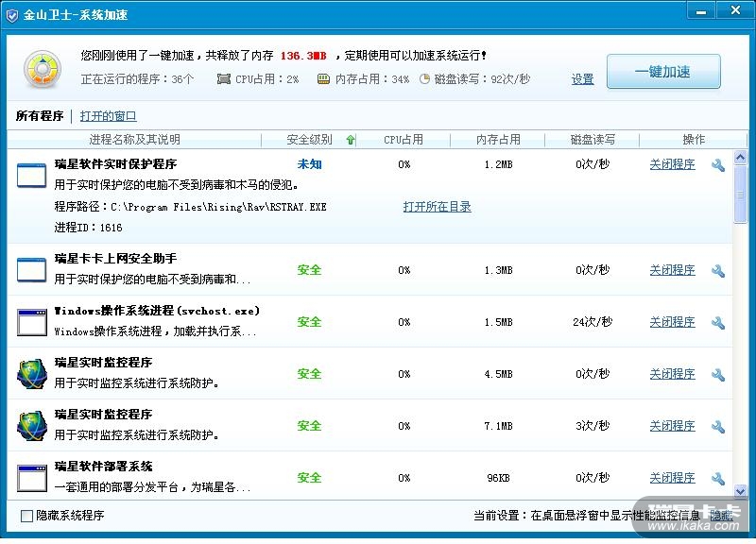Click 96KB memory value
The image size is (756, 544).
click(498, 478)
